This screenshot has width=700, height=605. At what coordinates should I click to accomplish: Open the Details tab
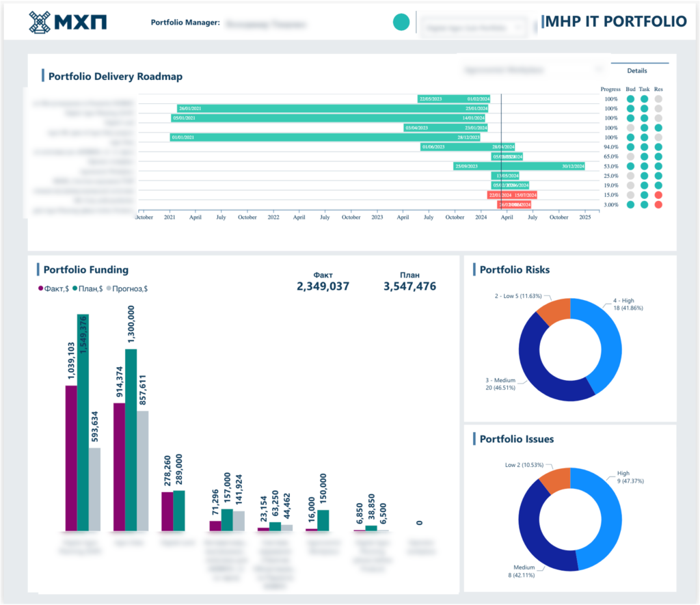tap(637, 70)
